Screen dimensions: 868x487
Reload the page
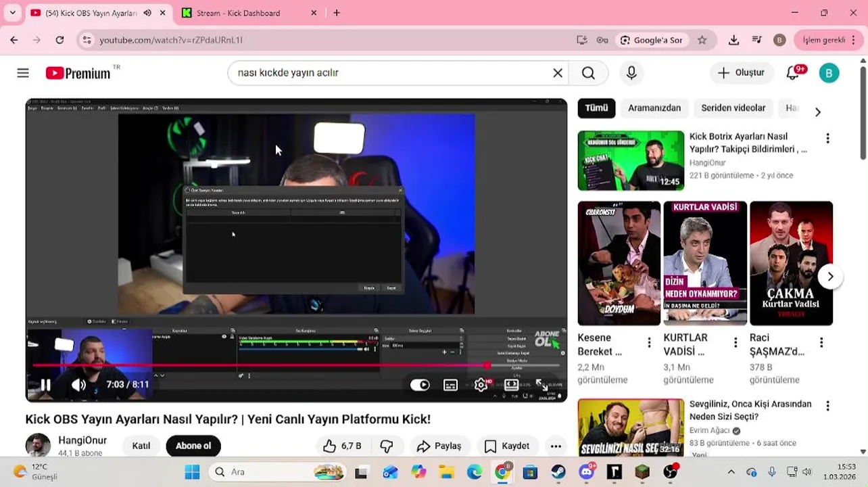pyautogui.click(x=59, y=40)
